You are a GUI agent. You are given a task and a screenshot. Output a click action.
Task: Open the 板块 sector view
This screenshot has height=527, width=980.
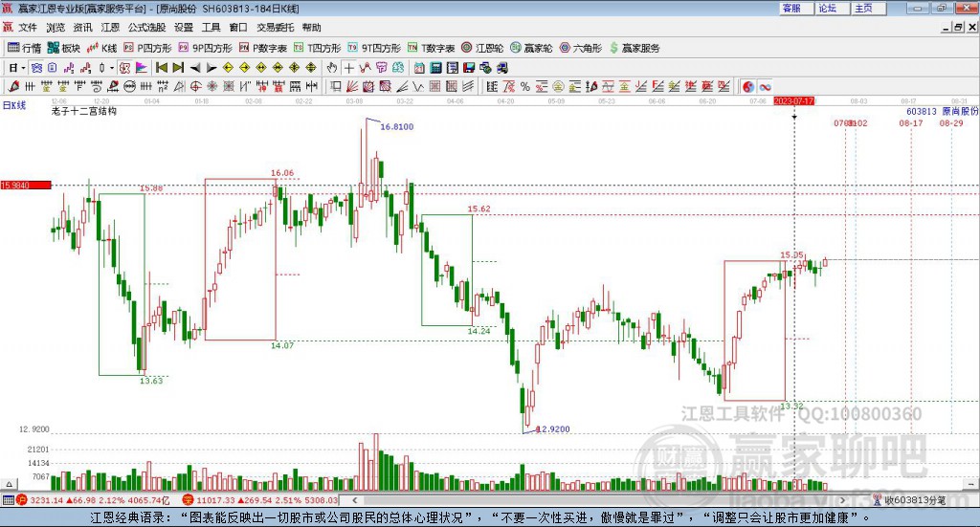coord(64,48)
